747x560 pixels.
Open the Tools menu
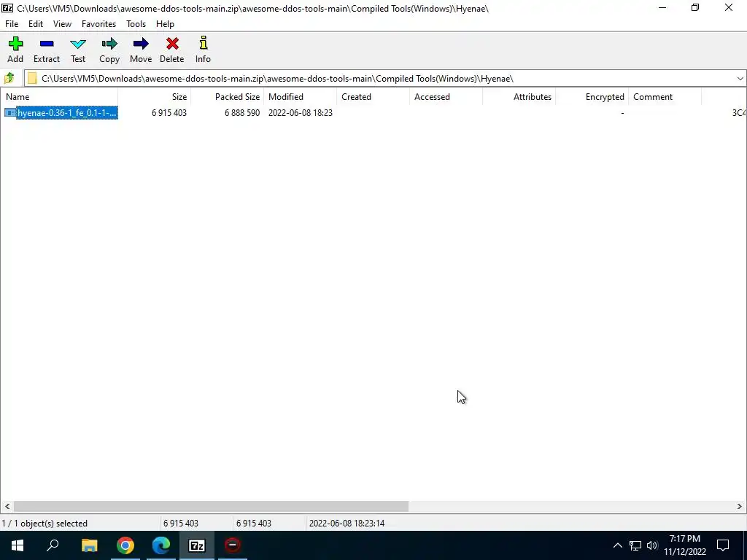(136, 24)
